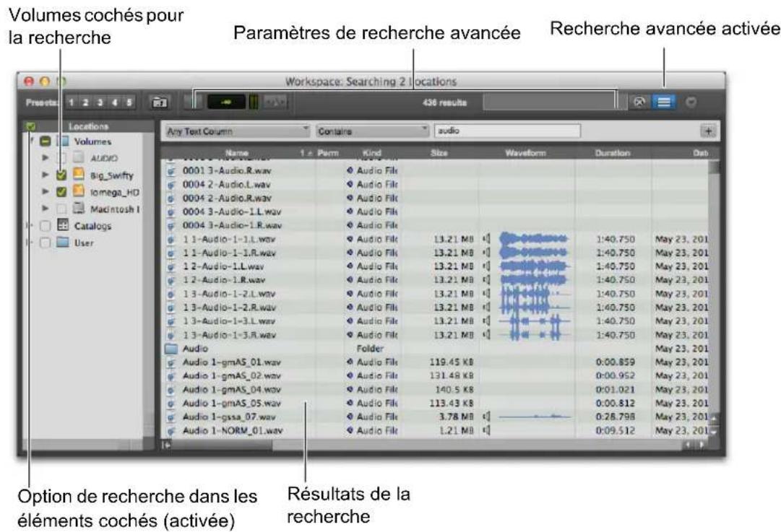Image resolution: width=781 pixels, height=532 pixels.
Task: Expand the Macintosh volume
Action: [x=46, y=209]
